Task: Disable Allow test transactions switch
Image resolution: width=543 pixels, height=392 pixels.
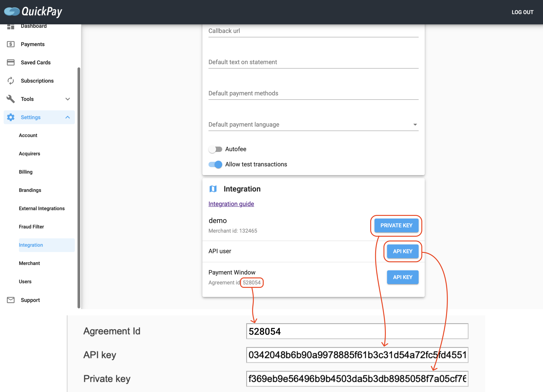Action: 215,164
